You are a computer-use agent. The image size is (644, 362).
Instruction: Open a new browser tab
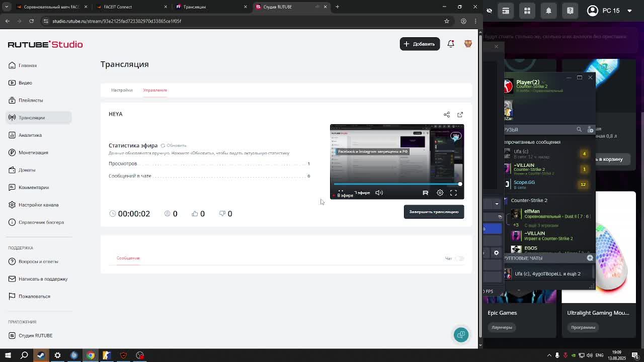(x=337, y=7)
